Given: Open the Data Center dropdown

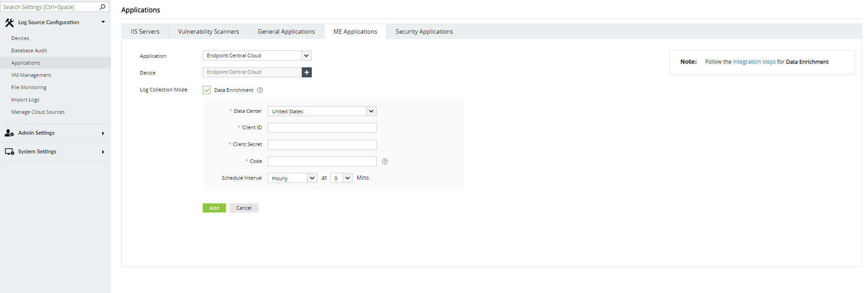Looking at the screenshot, I should [x=322, y=111].
